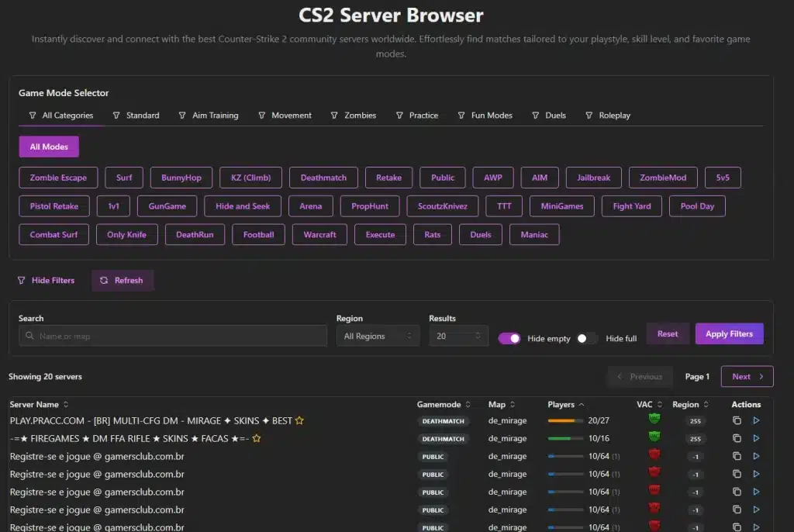794x532 pixels.
Task: Toggle the All Modes filter
Action: tap(48, 146)
